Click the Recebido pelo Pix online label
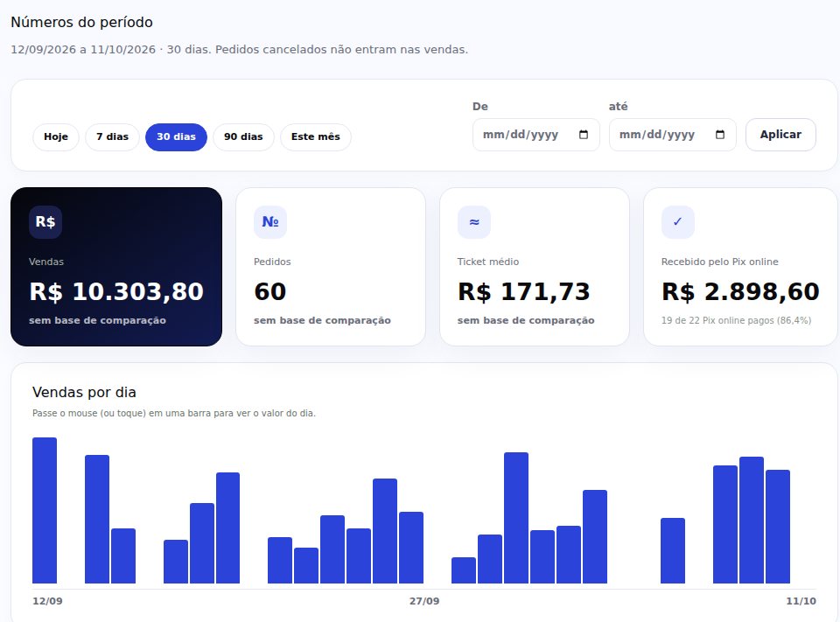The image size is (840, 622). click(719, 262)
